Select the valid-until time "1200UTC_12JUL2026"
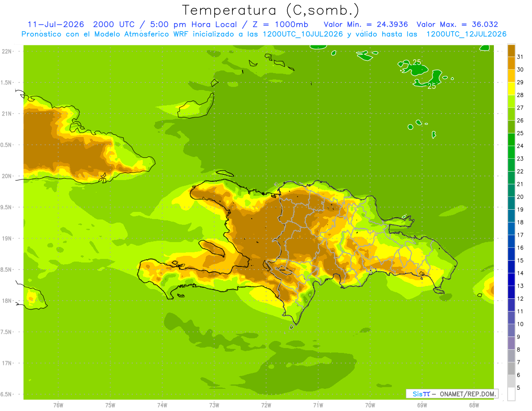 (466, 34)
